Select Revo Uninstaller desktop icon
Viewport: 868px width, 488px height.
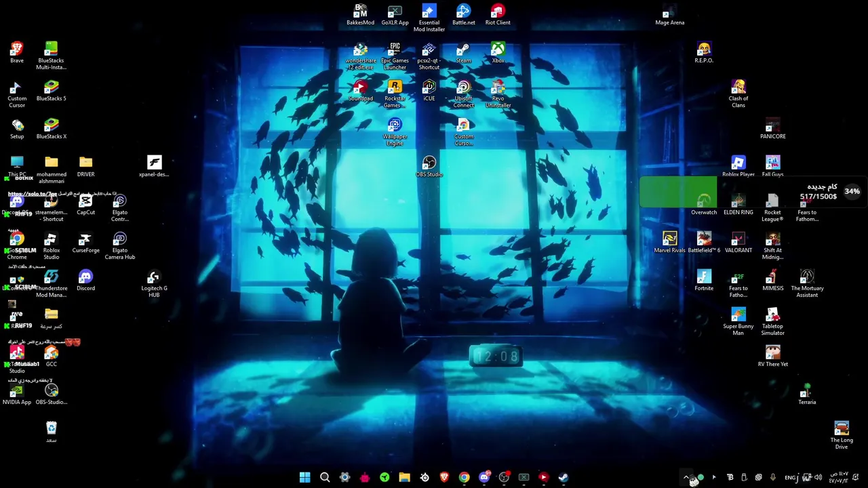498,94
